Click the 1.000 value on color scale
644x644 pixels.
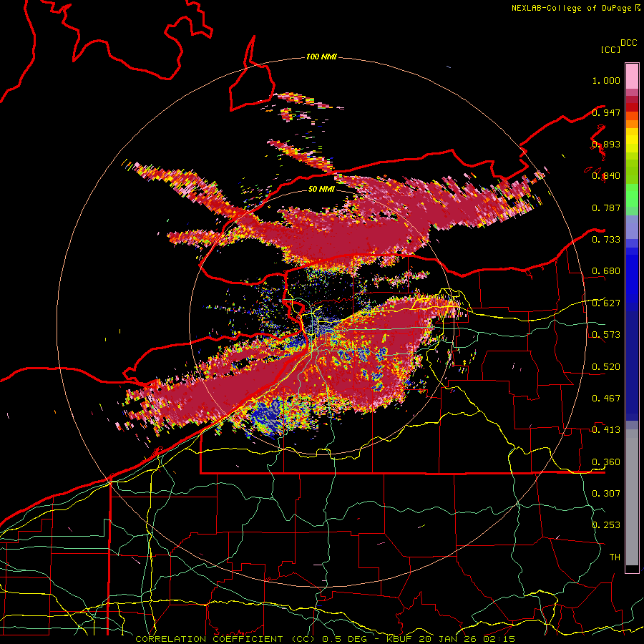(606, 80)
